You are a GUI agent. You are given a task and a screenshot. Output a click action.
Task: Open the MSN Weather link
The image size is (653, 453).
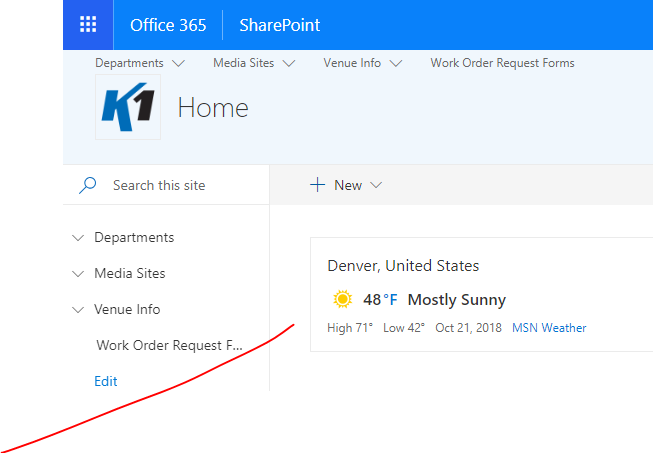[549, 328]
